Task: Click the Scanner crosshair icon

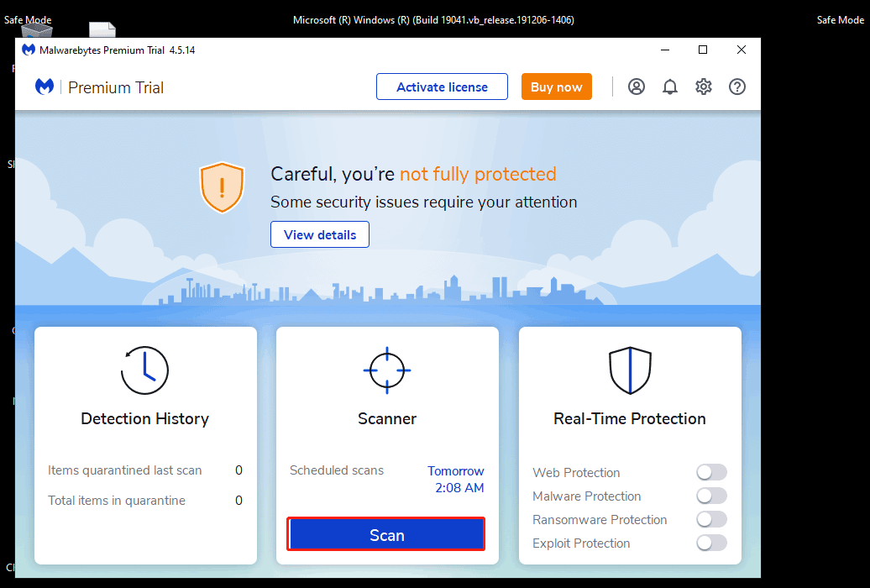Action: point(387,370)
